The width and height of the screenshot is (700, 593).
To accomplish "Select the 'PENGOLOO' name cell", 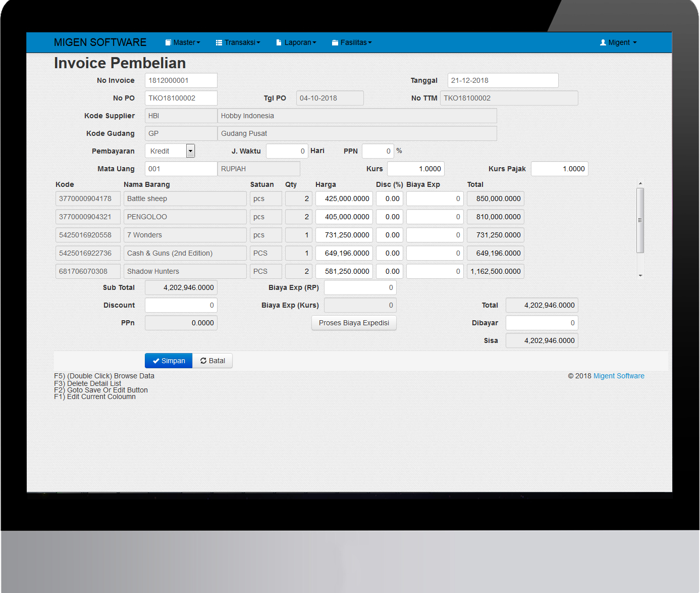I will coord(185,217).
